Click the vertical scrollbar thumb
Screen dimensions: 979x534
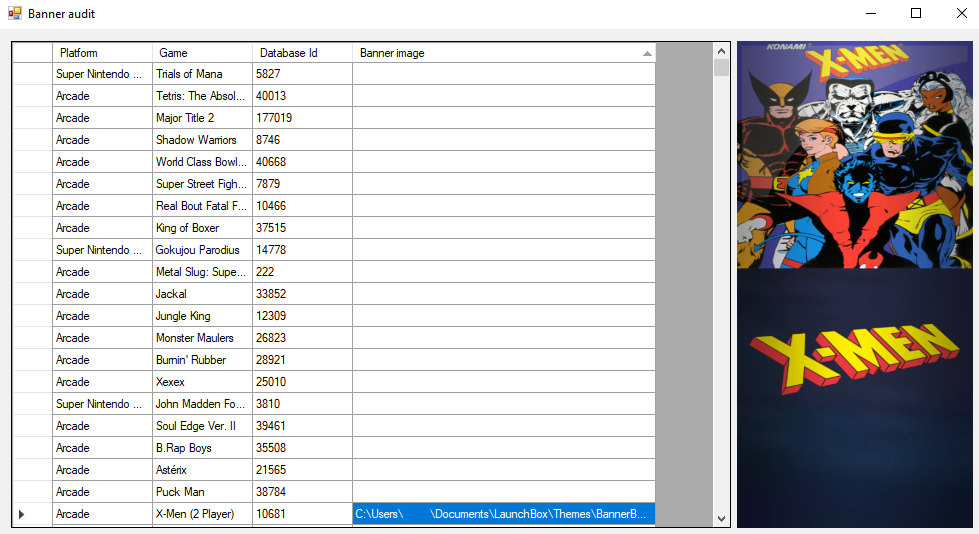[721, 67]
